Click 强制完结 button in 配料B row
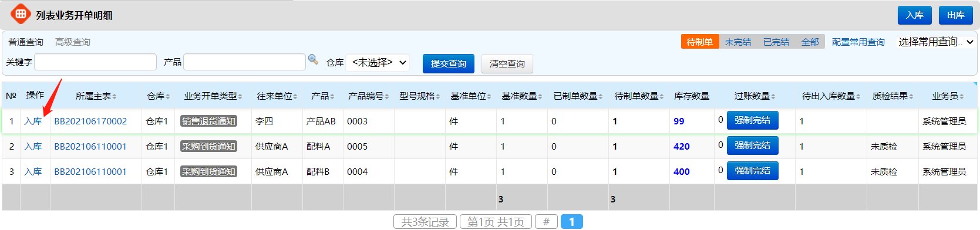980x230 pixels. 752,171
